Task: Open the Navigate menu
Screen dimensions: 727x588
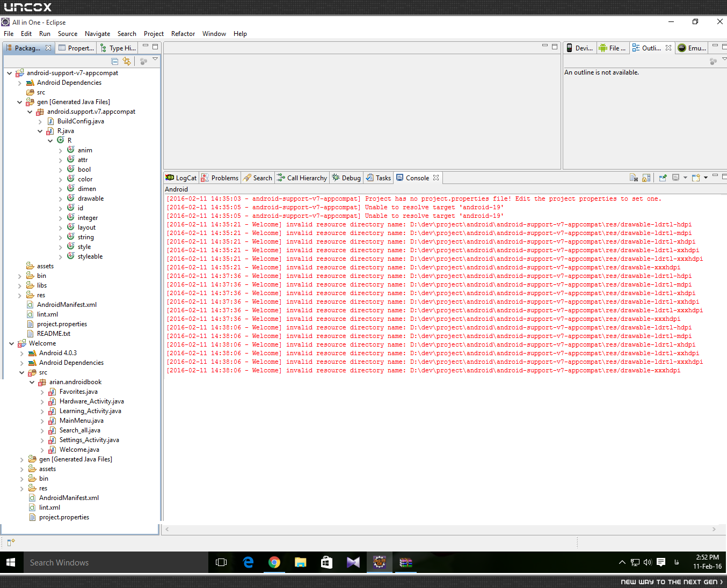Action: pos(97,34)
